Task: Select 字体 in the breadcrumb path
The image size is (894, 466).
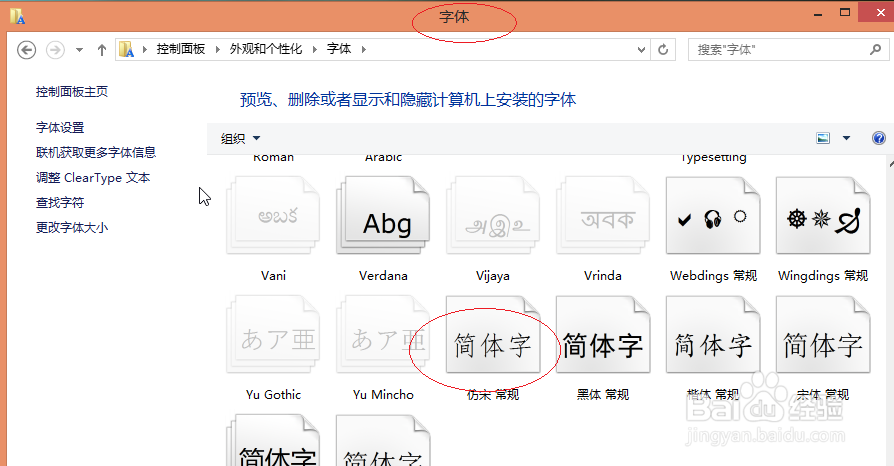Action: [339, 49]
